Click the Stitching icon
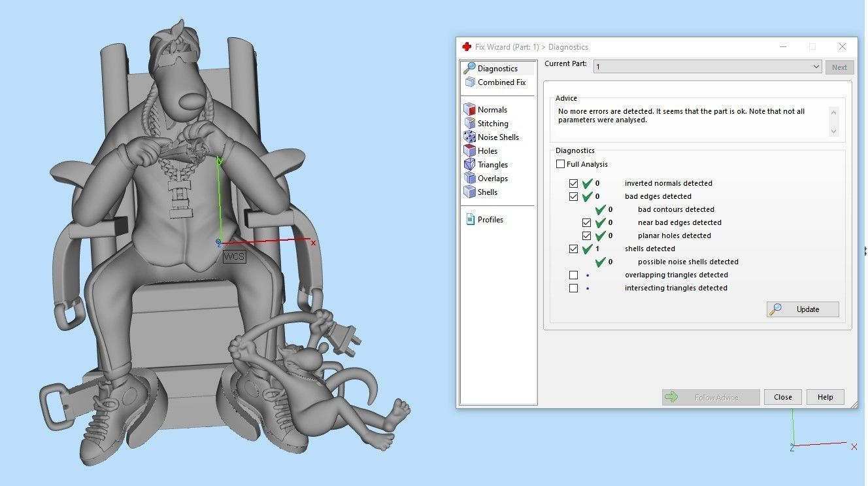The width and height of the screenshot is (868, 486). click(469, 124)
